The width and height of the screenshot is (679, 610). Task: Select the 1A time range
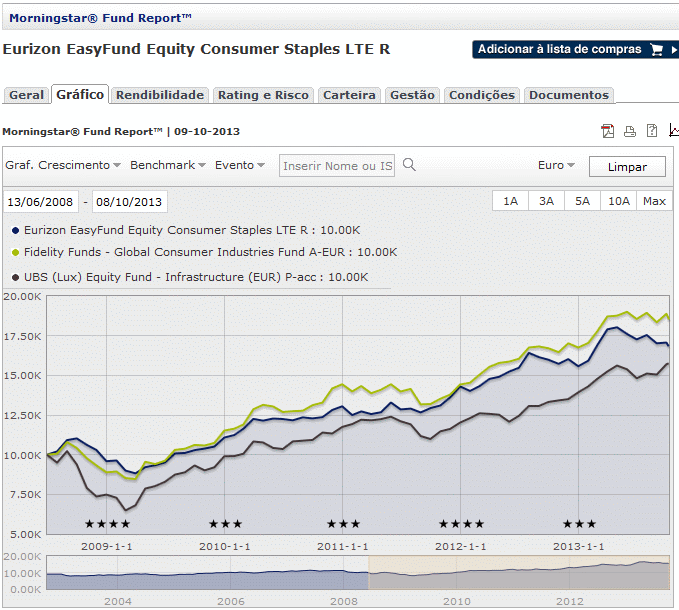tap(510, 201)
